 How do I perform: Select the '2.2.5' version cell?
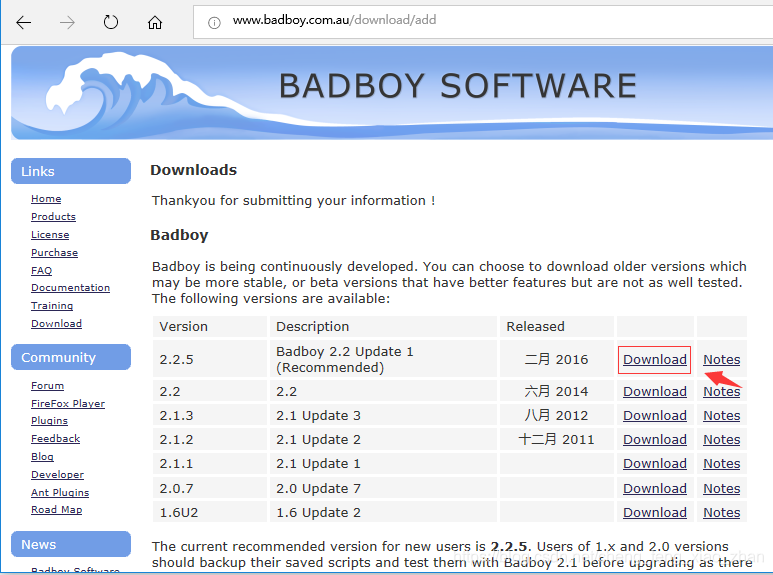pyautogui.click(x=210, y=359)
